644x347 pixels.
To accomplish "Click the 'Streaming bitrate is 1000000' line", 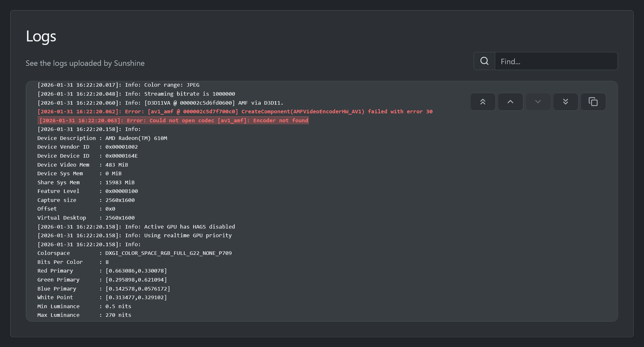I will pyautogui.click(x=136, y=94).
